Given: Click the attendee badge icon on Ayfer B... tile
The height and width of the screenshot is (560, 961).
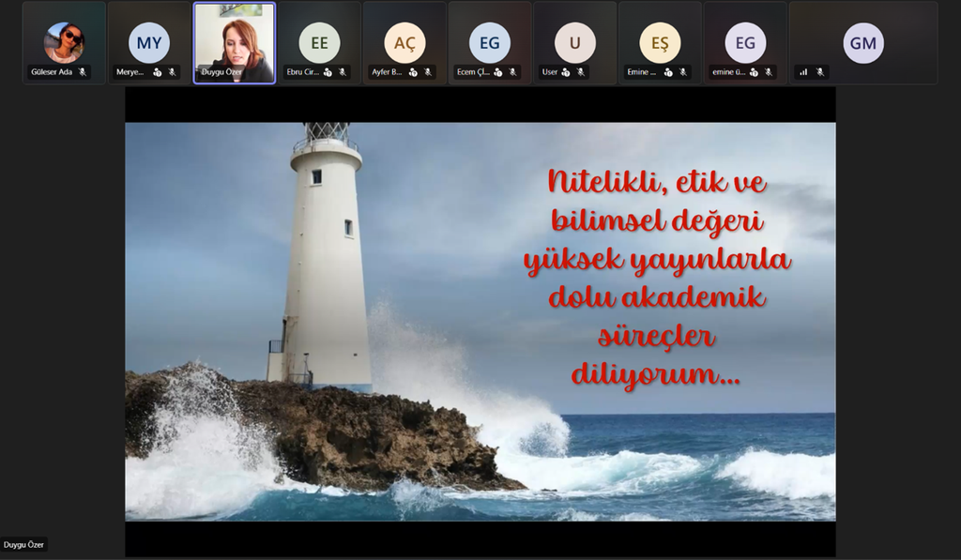Looking at the screenshot, I should [x=413, y=72].
